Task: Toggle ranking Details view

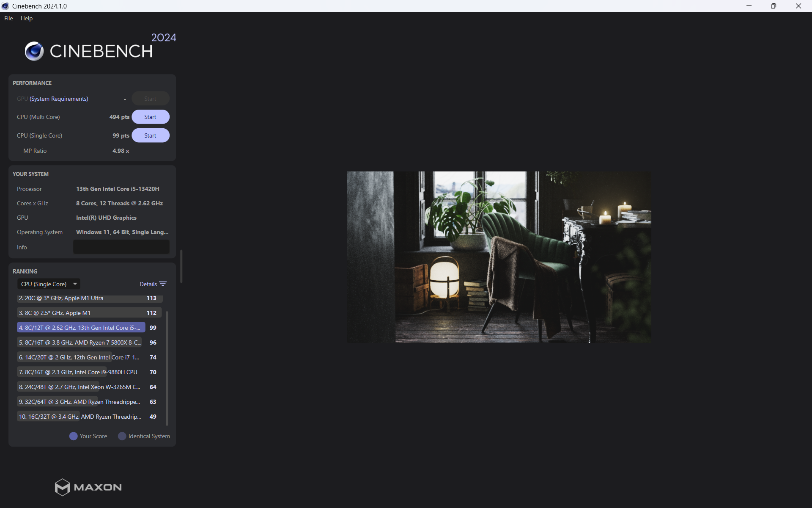Action: (148, 284)
